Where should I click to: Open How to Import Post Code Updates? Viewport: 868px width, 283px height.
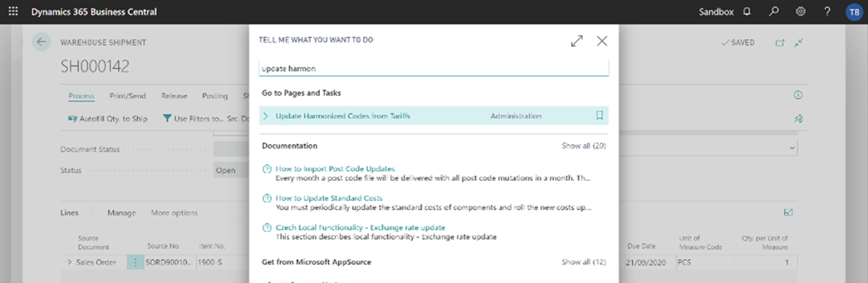coord(335,169)
